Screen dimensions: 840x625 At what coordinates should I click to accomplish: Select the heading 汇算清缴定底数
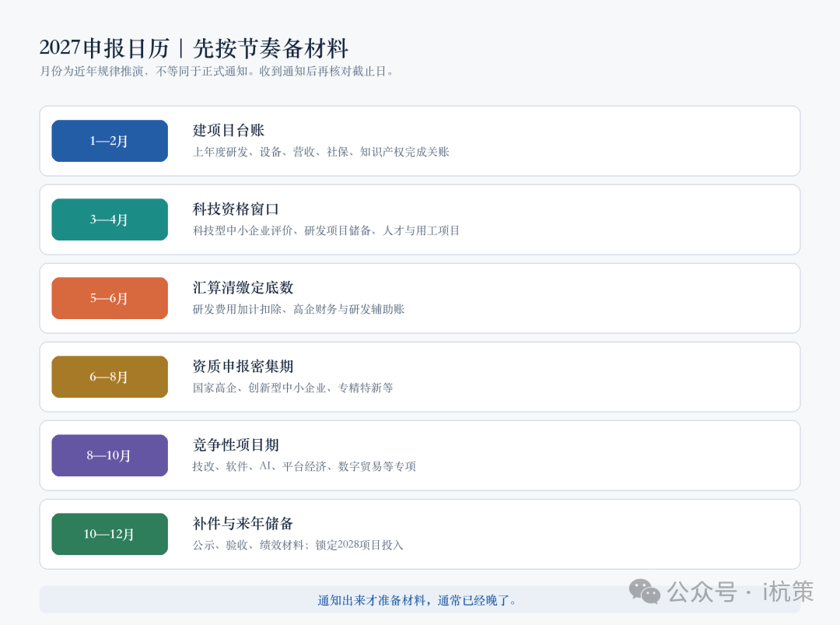click(243, 287)
